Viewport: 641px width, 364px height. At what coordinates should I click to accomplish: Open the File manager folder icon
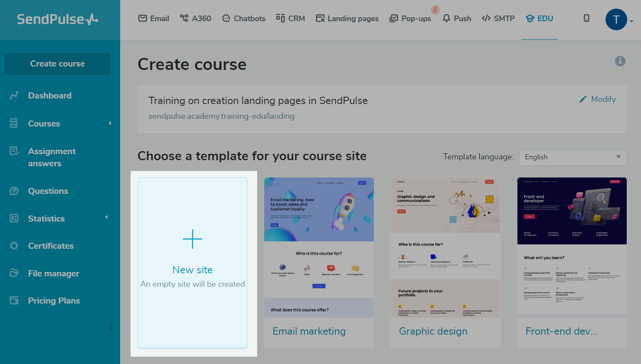(x=14, y=273)
